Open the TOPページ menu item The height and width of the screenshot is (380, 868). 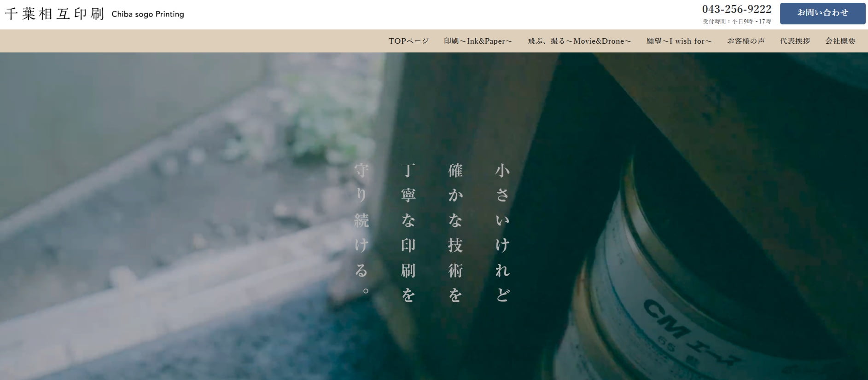click(408, 41)
